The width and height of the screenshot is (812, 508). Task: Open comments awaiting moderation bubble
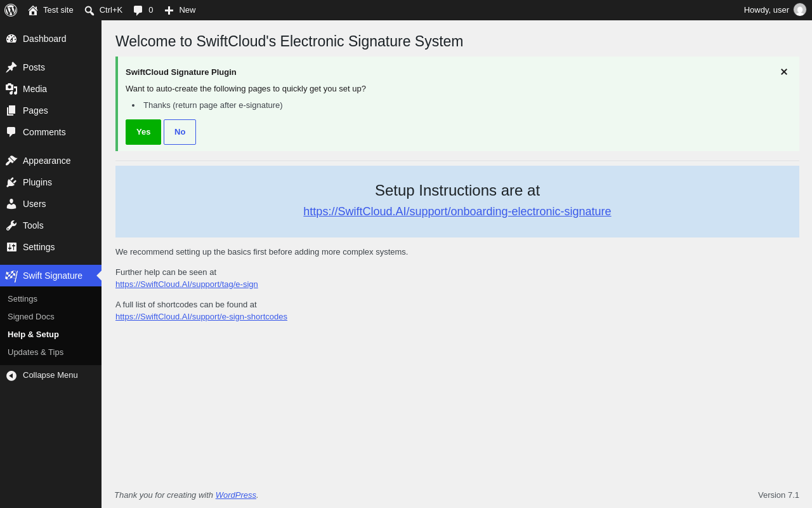coord(143,10)
